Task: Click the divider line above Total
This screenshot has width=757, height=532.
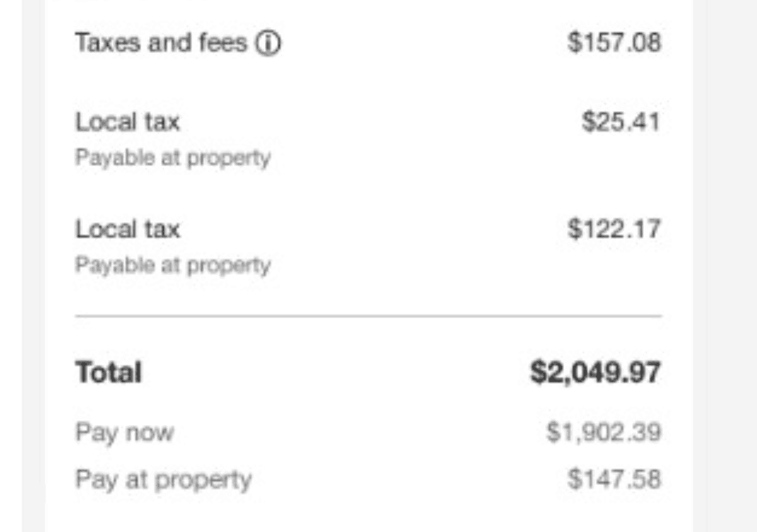Action: click(368, 316)
